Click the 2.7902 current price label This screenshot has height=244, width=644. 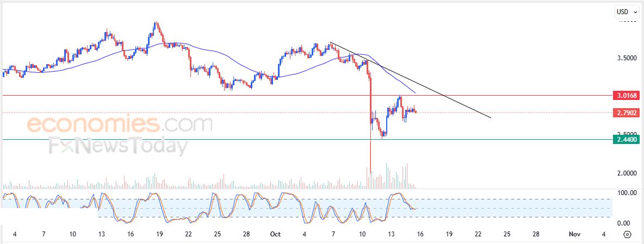[x=627, y=113]
